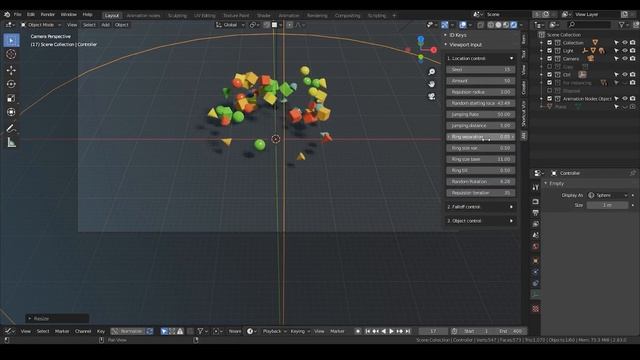Toggle the Collection row checkbox
The image size is (640, 360).
click(549, 42)
